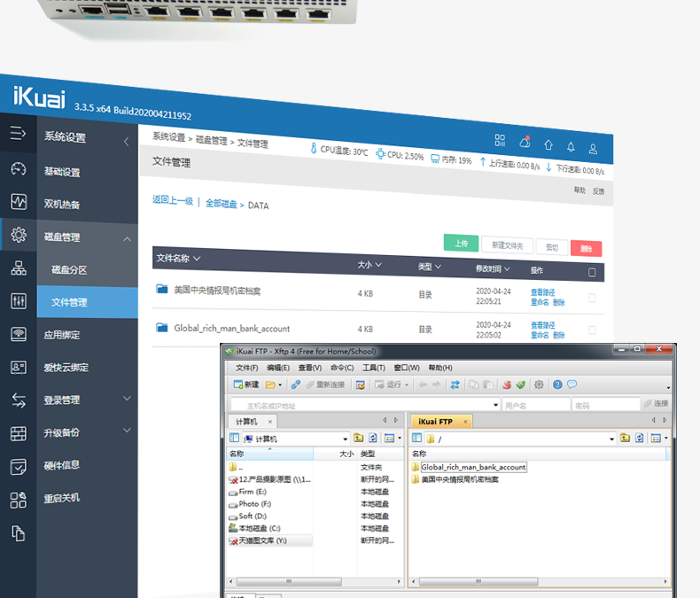700x598 pixels.
Task: Switch to the iKuai FTP tab
Action: point(439,422)
